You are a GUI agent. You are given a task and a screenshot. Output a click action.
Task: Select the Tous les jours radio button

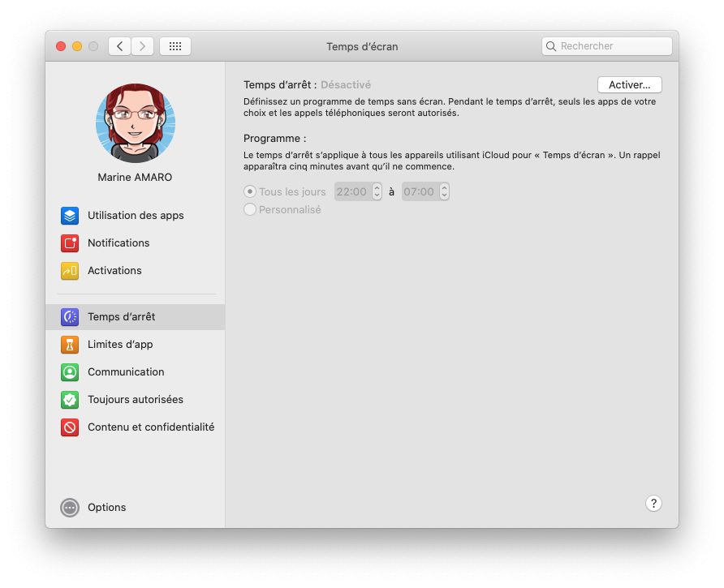click(250, 191)
